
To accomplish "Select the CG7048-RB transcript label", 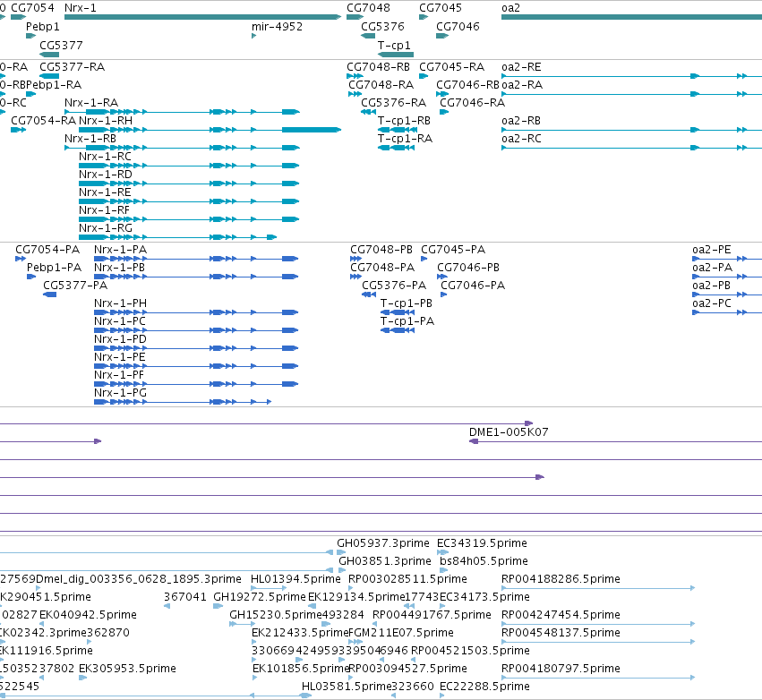I will [x=378, y=66].
